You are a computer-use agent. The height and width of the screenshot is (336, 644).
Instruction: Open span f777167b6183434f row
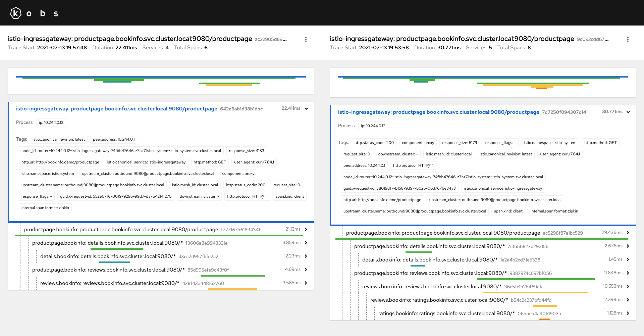[x=161, y=229]
